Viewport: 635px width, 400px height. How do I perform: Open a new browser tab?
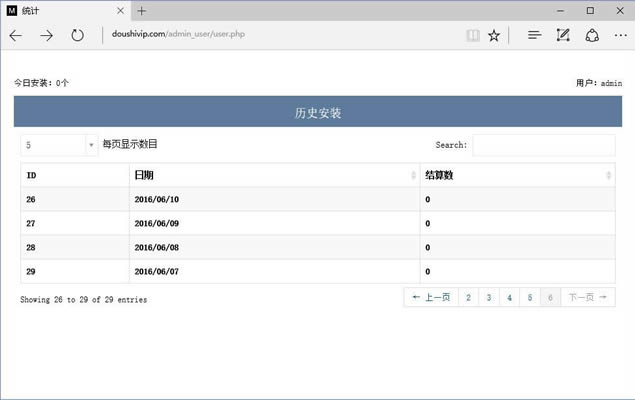(142, 11)
